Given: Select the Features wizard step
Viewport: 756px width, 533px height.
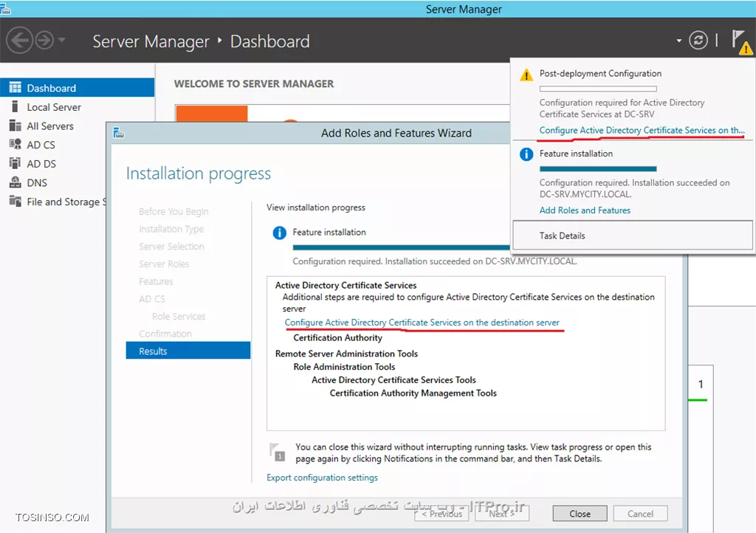Looking at the screenshot, I should [156, 281].
